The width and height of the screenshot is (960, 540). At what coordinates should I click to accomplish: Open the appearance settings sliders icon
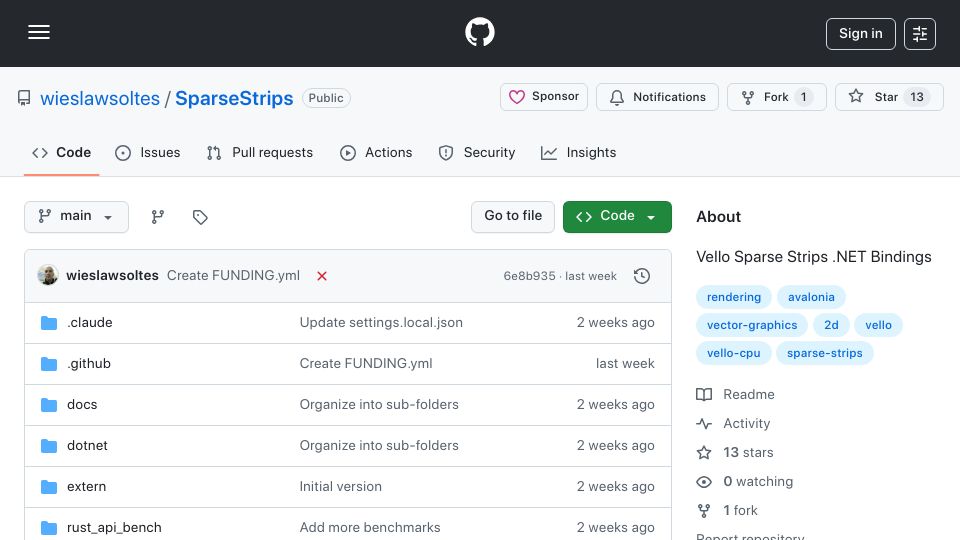tap(920, 34)
